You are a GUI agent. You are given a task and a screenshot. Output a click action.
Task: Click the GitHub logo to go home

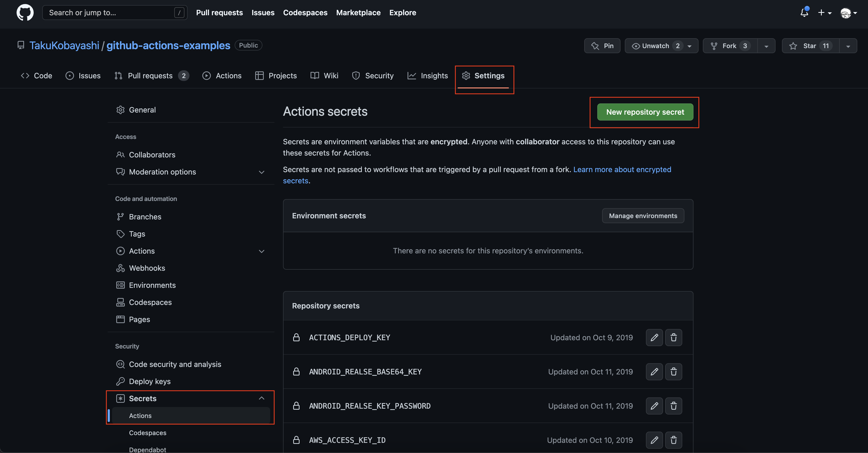(25, 13)
